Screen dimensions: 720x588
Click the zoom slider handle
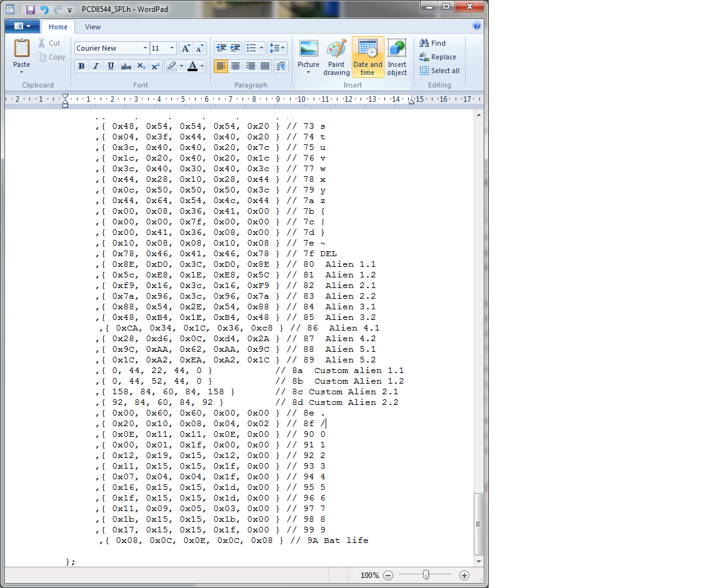(426, 575)
